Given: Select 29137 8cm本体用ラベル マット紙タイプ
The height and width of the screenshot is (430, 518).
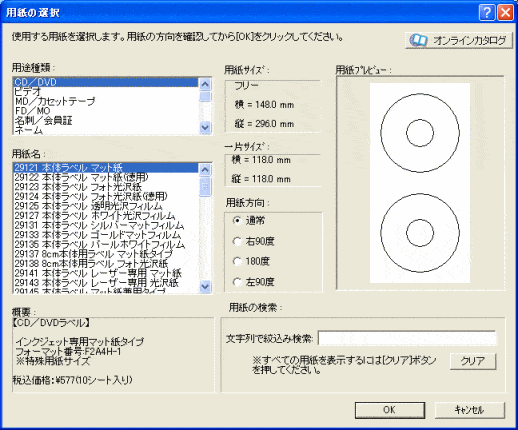Looking at the screenshot, I should [106, 254].
